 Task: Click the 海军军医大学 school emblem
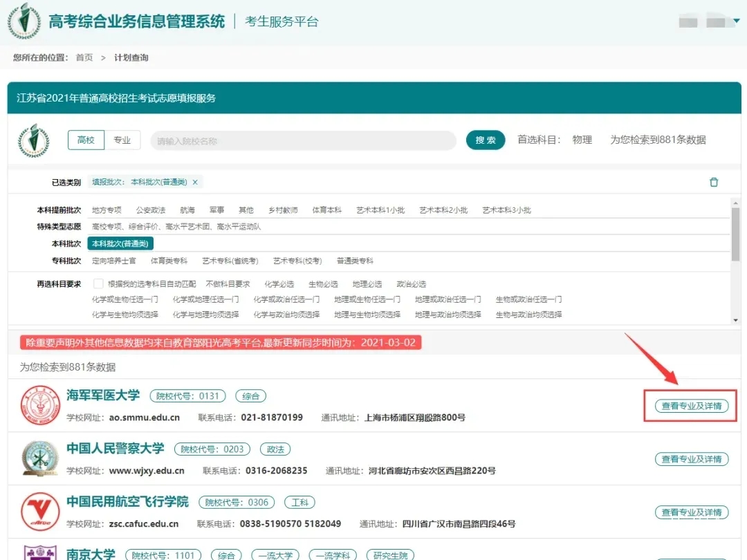(x=40, y=406)
